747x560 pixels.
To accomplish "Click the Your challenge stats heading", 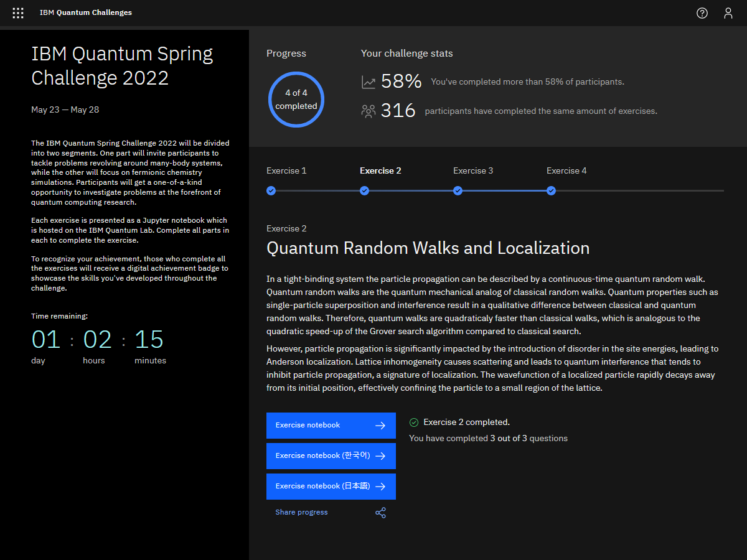I will (x=407, y=54).
